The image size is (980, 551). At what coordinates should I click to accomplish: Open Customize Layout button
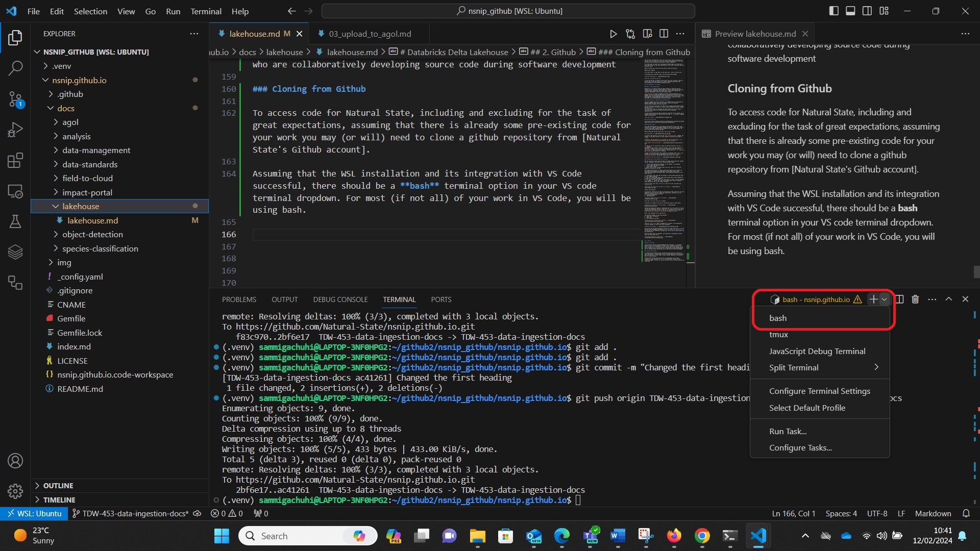click(884, 11)
